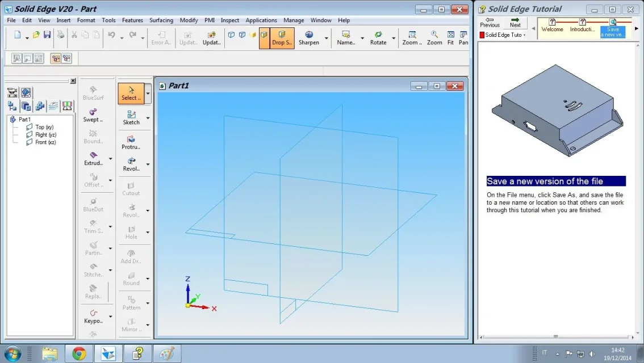
Task: Go to Previous tutorial step
Action: (x=490, y=22)
